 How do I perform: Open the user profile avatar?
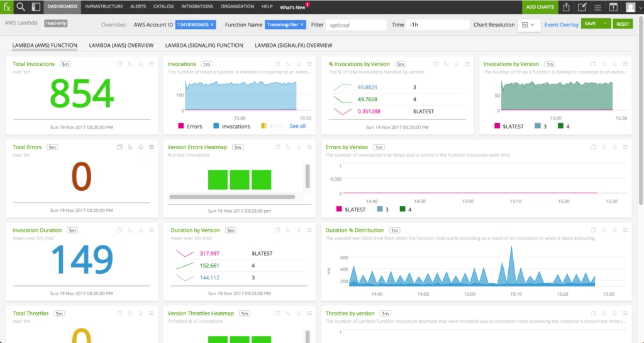tap(630, 7)
